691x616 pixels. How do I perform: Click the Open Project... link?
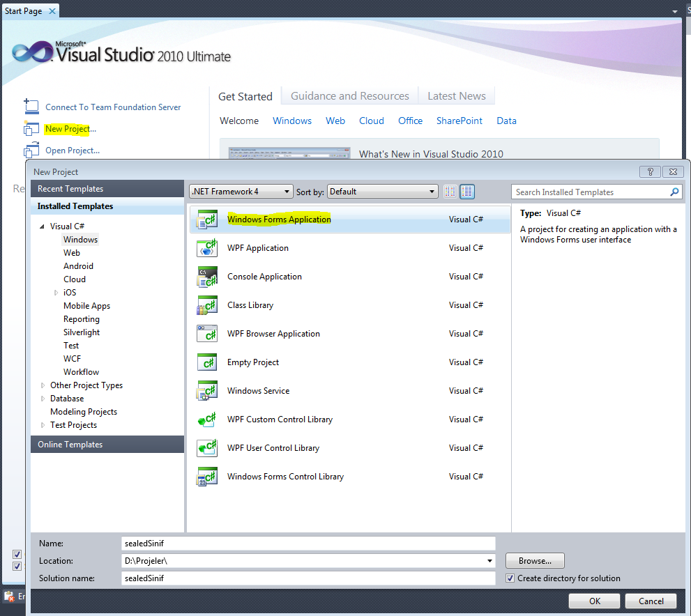coord(73,150)
